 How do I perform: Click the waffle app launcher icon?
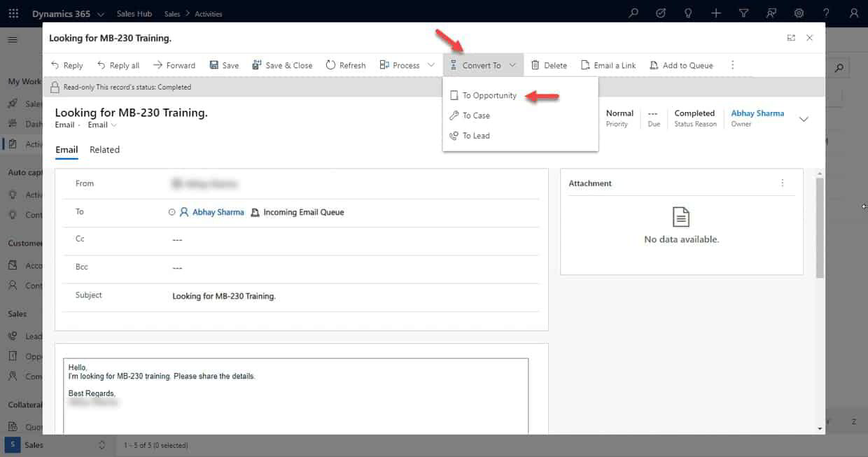[x=13, y=13]
